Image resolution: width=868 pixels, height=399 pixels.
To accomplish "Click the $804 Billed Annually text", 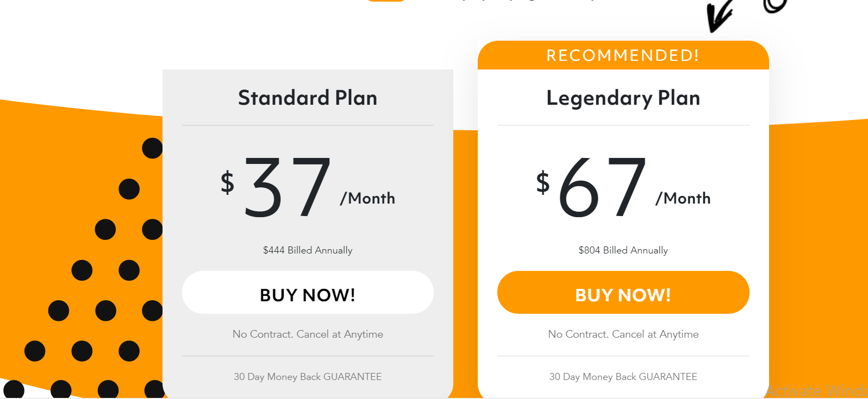I will (x=623, y=250).
